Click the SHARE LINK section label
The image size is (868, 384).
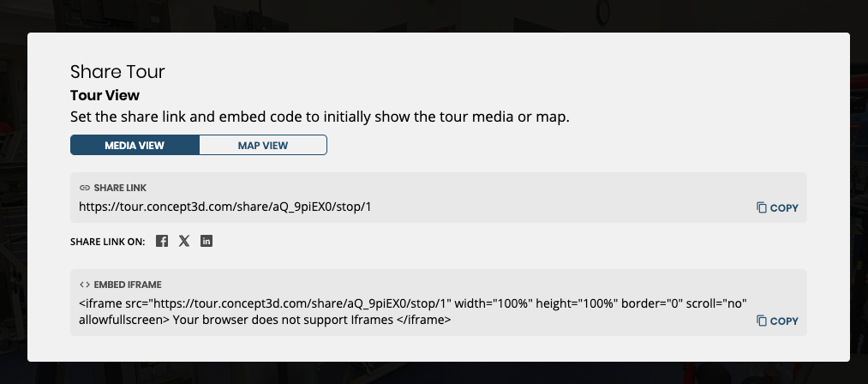[120, 189]
